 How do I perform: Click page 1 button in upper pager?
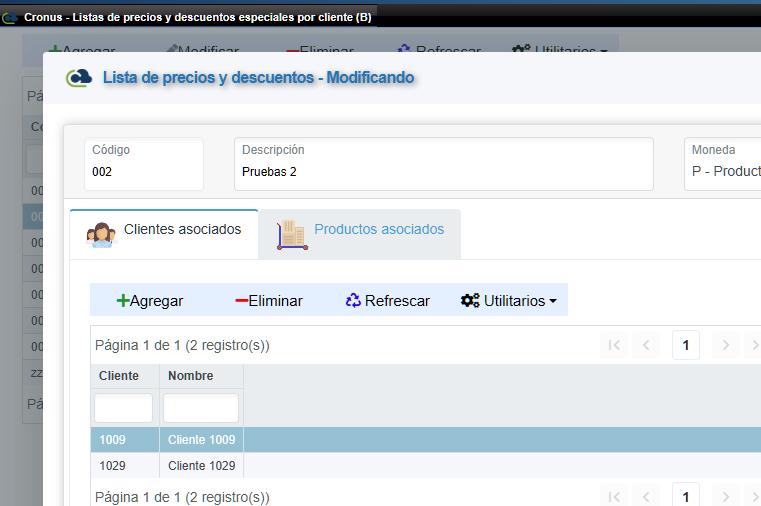click(x=686, y=345)
